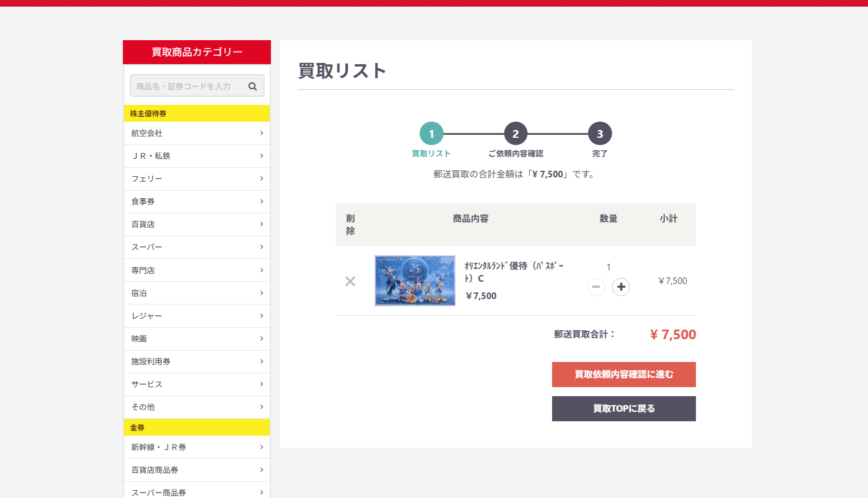This screenshot has width=868, height=498.
Task: Click the 買取リスト page heading
Action: tap(343, 71)
